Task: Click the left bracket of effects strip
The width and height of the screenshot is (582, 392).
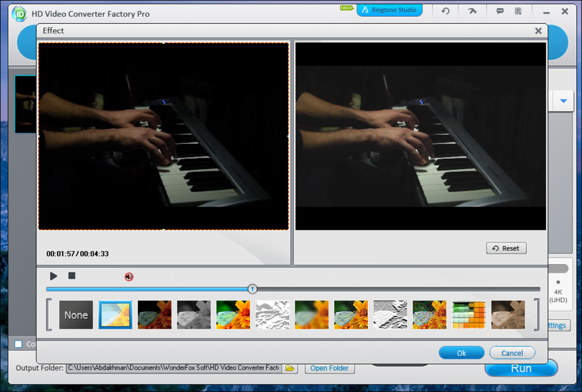Action: [x=49, y=315]
